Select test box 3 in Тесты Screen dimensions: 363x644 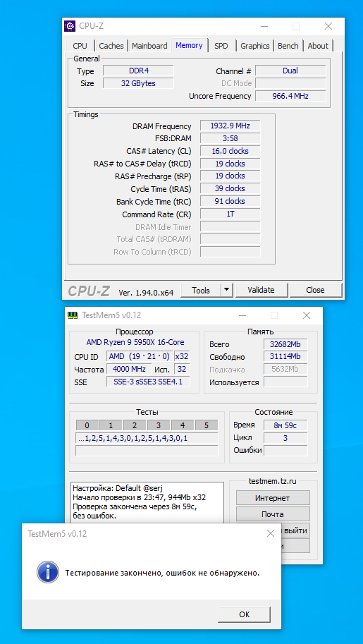pos(159,425)
